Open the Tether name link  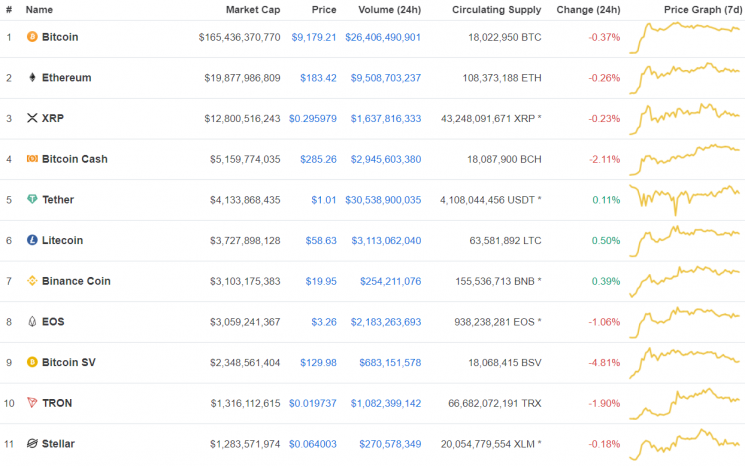click(x=58, y=200)
